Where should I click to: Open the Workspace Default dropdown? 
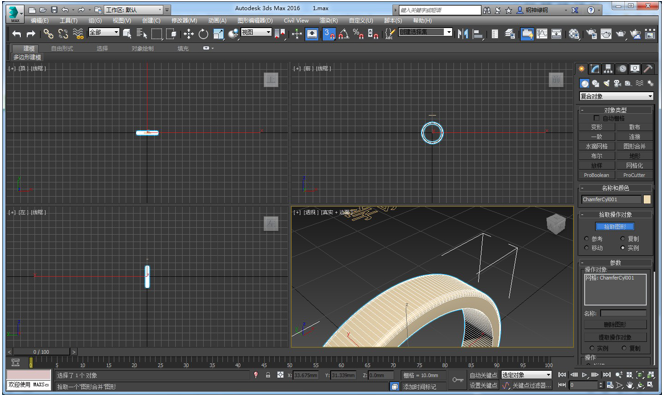[133, 10]
